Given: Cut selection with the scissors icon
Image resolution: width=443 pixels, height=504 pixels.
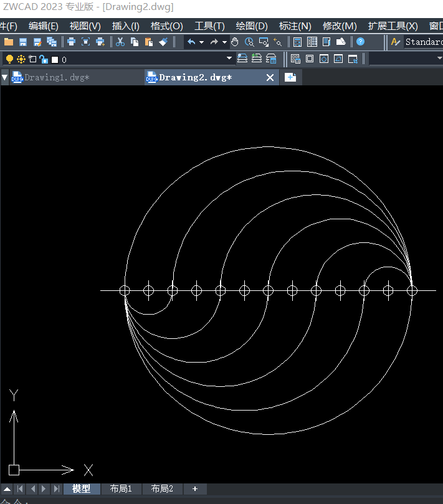Looking at the screenshot, I should pyautogui.click(x=120, y=42).
